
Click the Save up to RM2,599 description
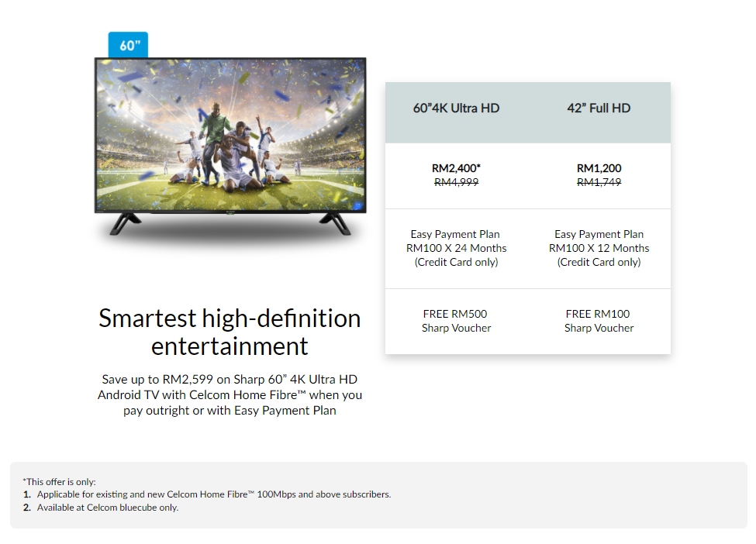[x=230, y=395]
